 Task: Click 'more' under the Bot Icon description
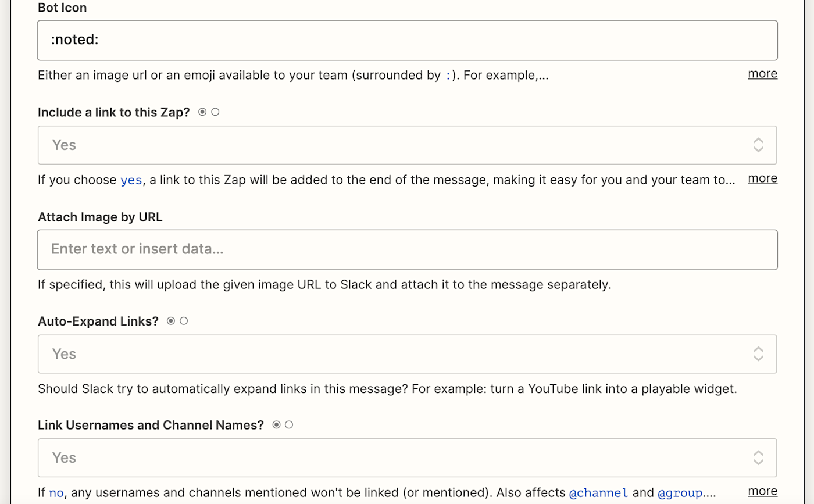(x=762, y=74)
